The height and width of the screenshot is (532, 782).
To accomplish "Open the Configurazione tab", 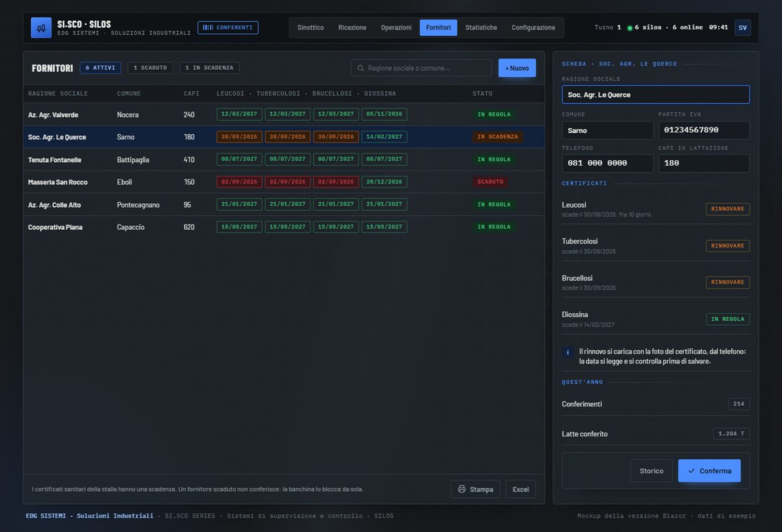I will tap(533, 27).
